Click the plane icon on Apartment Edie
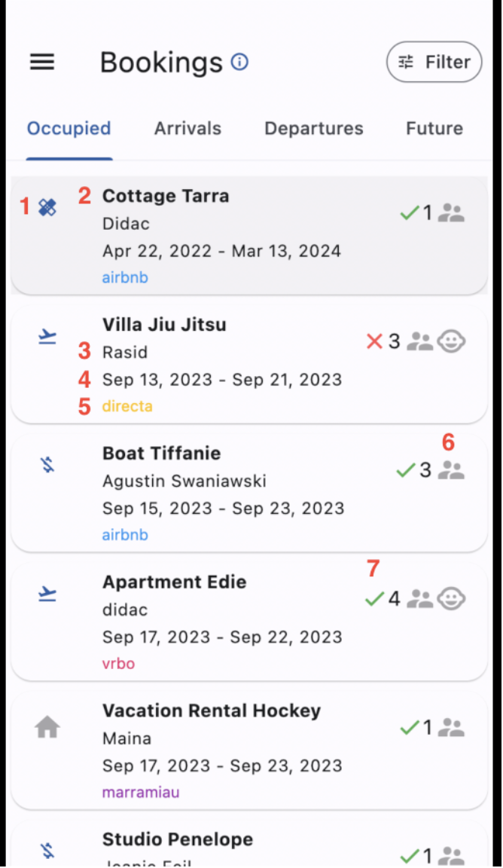Screen dimensions: 503x868 tap(47, 593)
